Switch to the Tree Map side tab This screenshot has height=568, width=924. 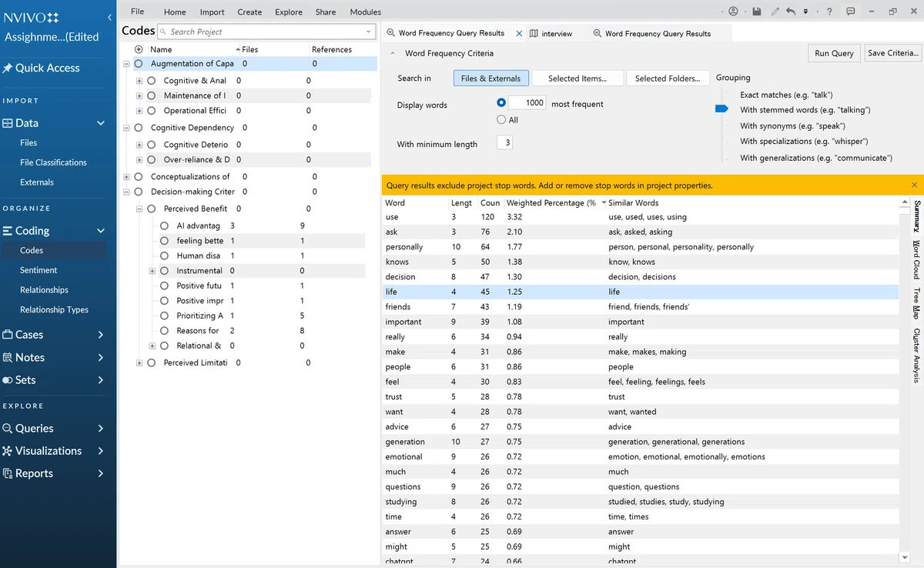[x=916, y=303]
